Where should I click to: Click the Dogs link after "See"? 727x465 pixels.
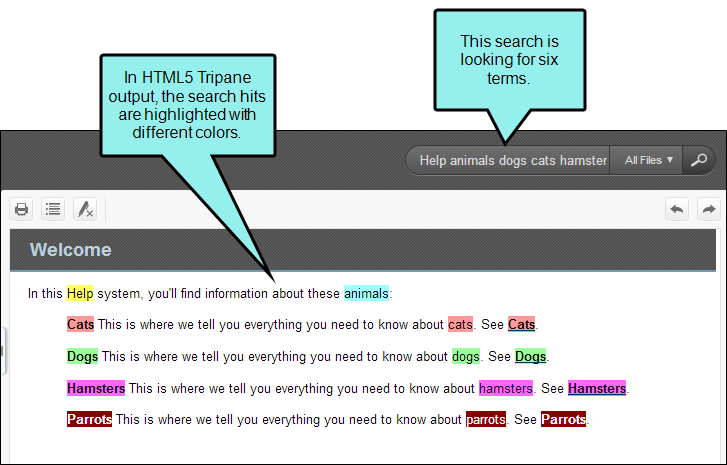point(531,357)
